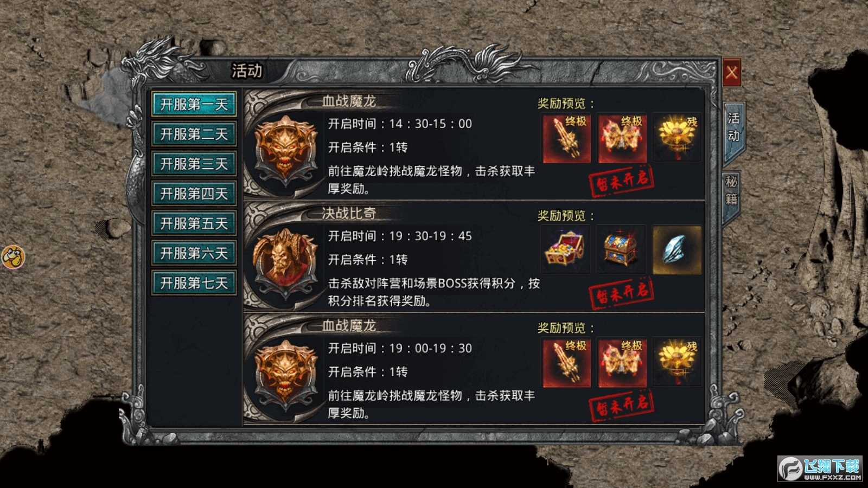Click the sword reward icon in first event

click(567, 138)
